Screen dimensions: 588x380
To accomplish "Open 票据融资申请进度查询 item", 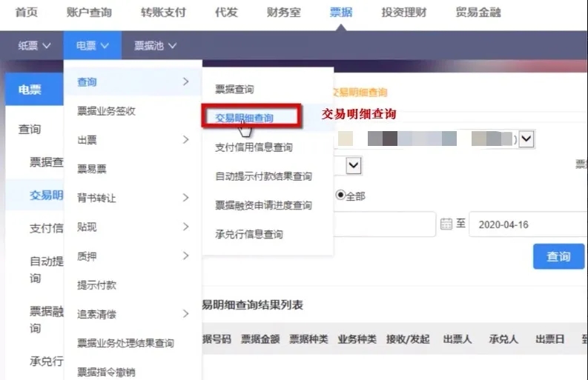I will (264, 205).
